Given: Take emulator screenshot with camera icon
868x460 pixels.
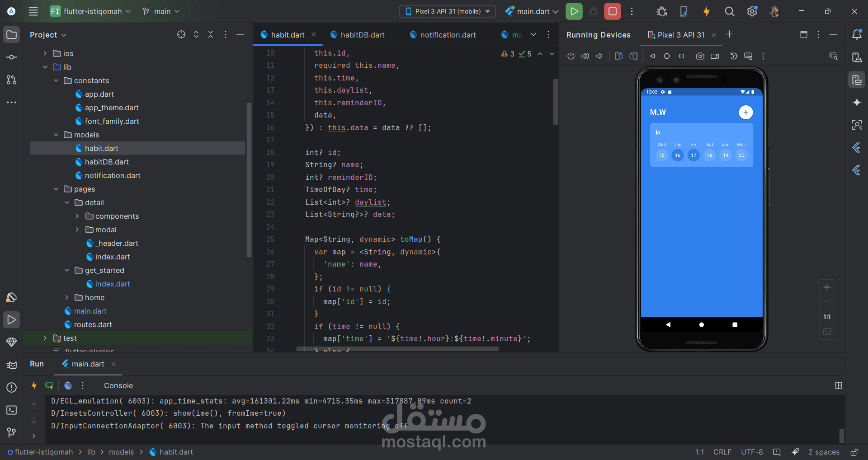Looking at the screenshot, I should pyautogui.click(x=700, y=56).
